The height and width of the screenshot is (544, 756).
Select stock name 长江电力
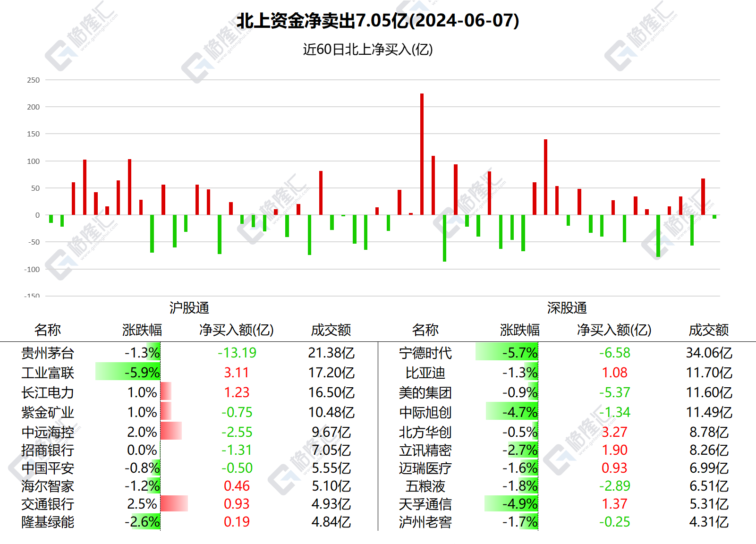point(48,392)
